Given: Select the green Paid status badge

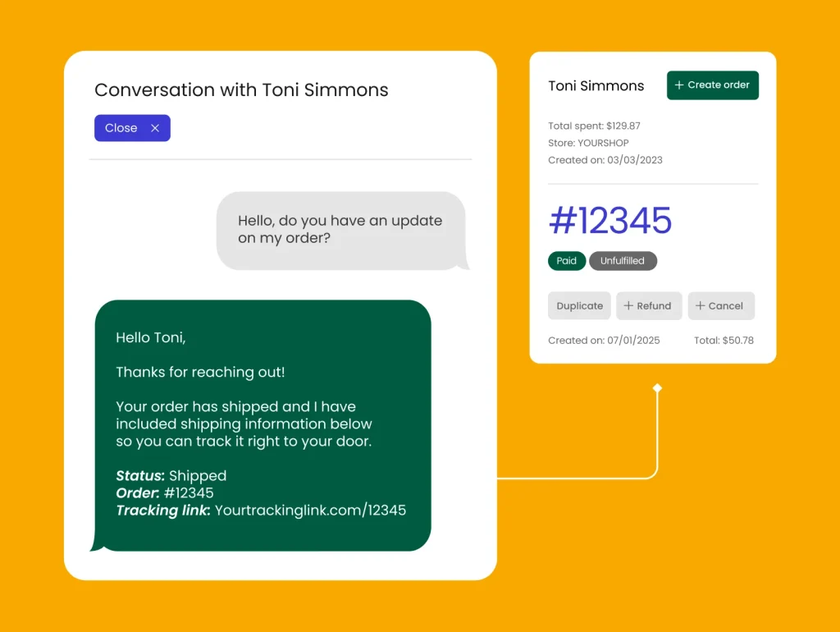Looking at the screenshot, I should (566, 261).
